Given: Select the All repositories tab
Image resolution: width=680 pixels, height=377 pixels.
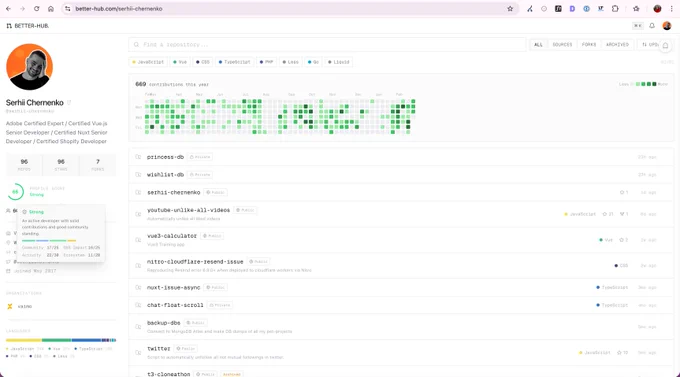Looking at the screenshot, I should 538,45.
